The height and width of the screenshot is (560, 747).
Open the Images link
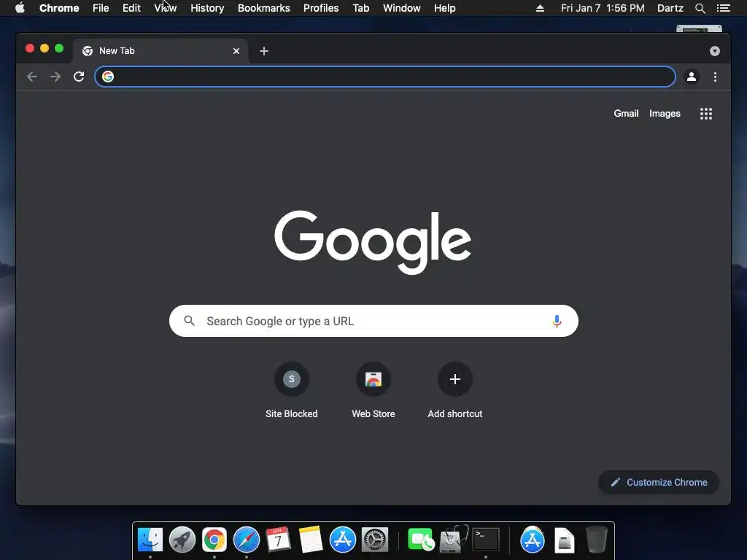pyautogui.click(x=665, y=113)
